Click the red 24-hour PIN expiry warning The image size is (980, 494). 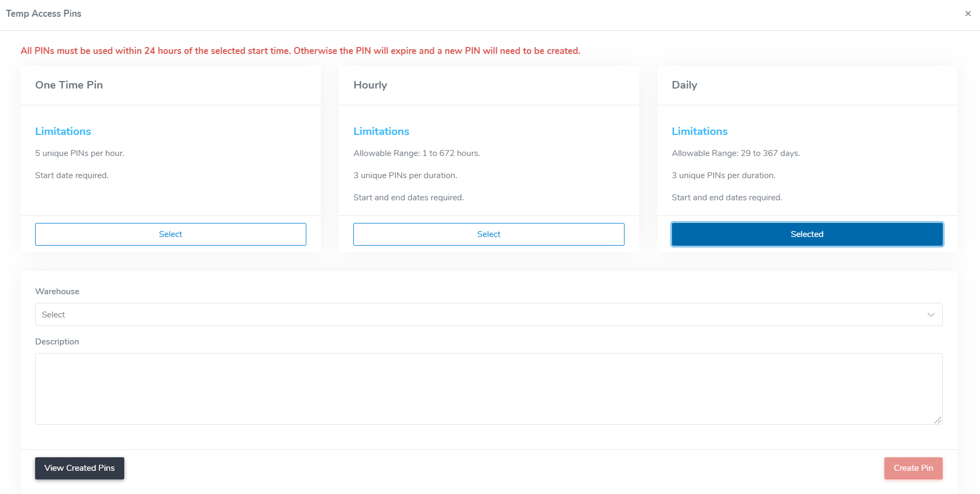tap(300, 51)
